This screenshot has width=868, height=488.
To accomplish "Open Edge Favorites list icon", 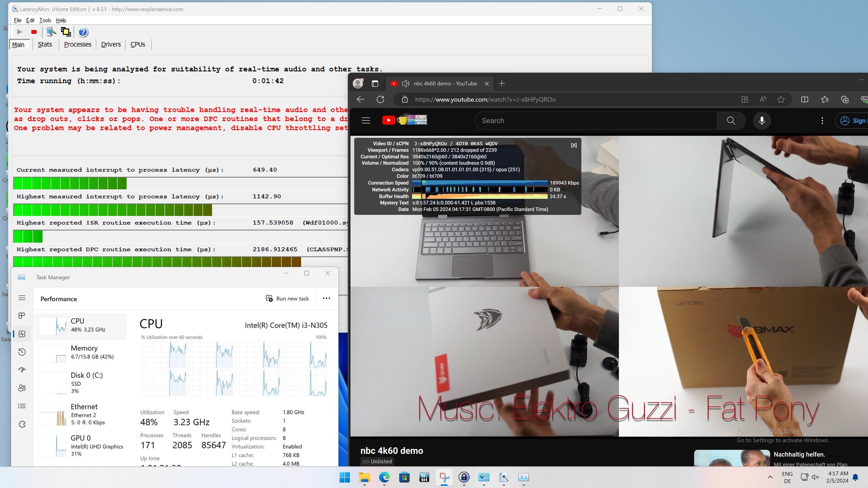I will 825,99.
